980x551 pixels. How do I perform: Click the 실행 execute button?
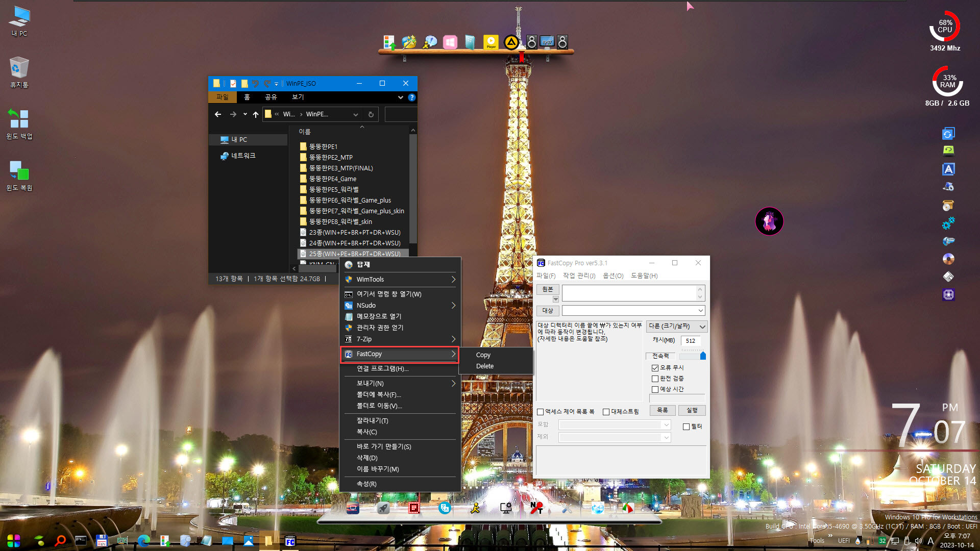tap(692, 411)
